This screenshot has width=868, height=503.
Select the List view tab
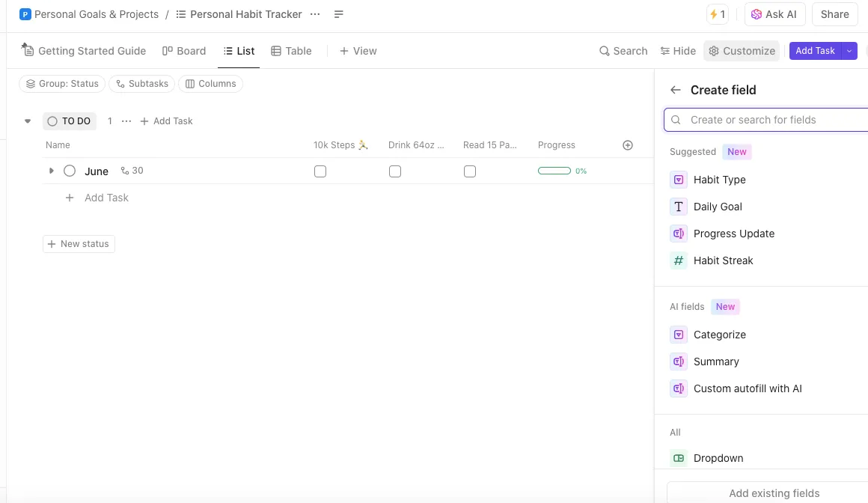239,51
